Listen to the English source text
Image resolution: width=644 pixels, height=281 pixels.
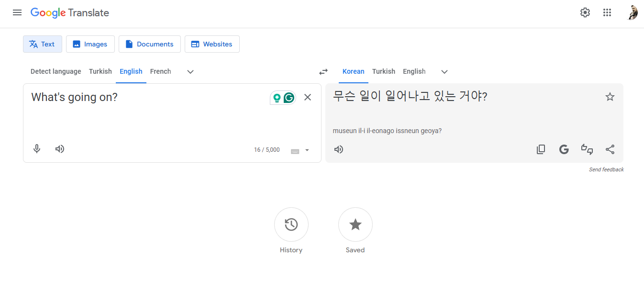point(59,149)
